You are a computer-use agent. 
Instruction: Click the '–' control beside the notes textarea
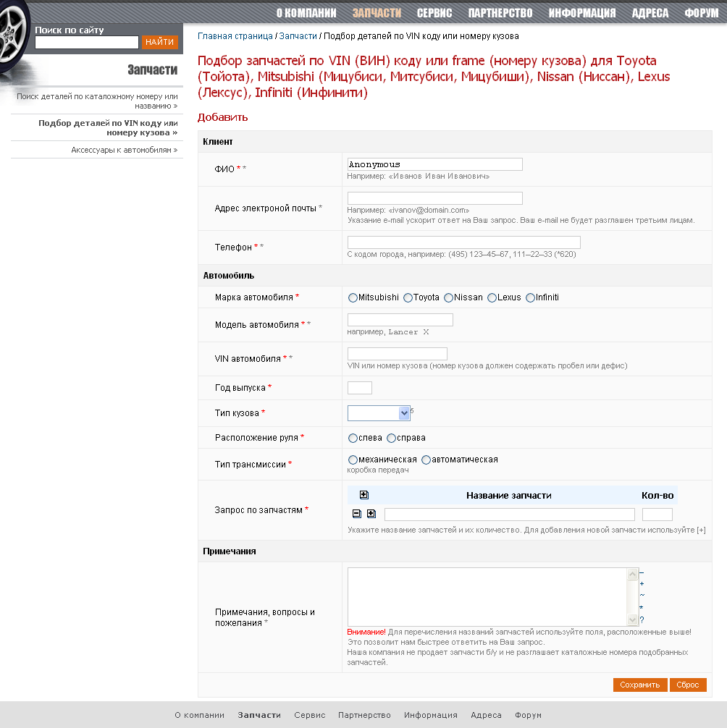point(642,572)
